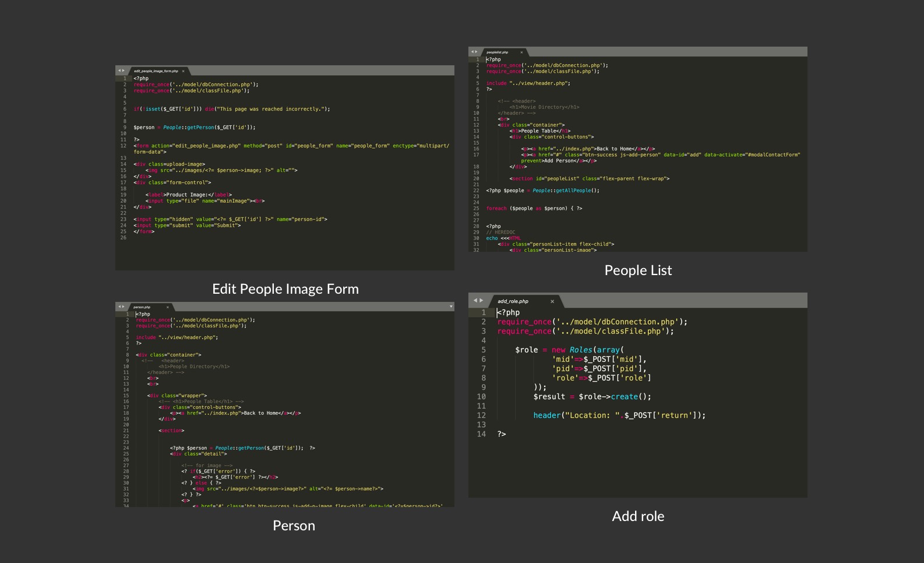Click line number 5 in the add_role.php gutter
Screen dimensions: 924x563
pyautogui.click(x=483, y=350)
